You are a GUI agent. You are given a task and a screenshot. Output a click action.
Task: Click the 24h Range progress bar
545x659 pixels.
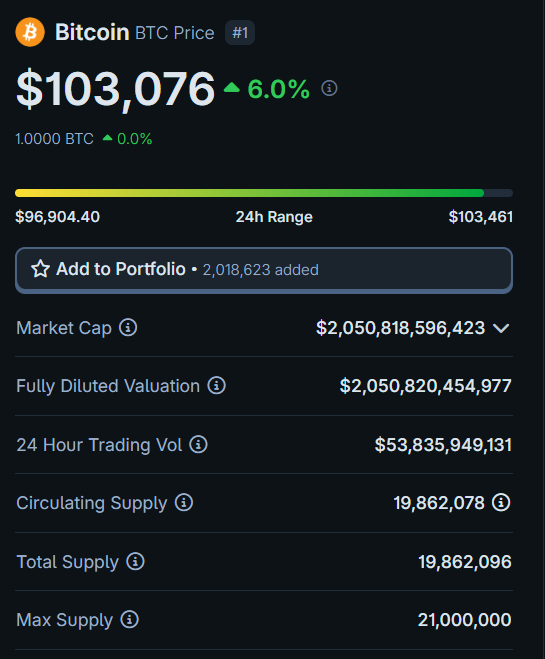[x=264, y=193]
